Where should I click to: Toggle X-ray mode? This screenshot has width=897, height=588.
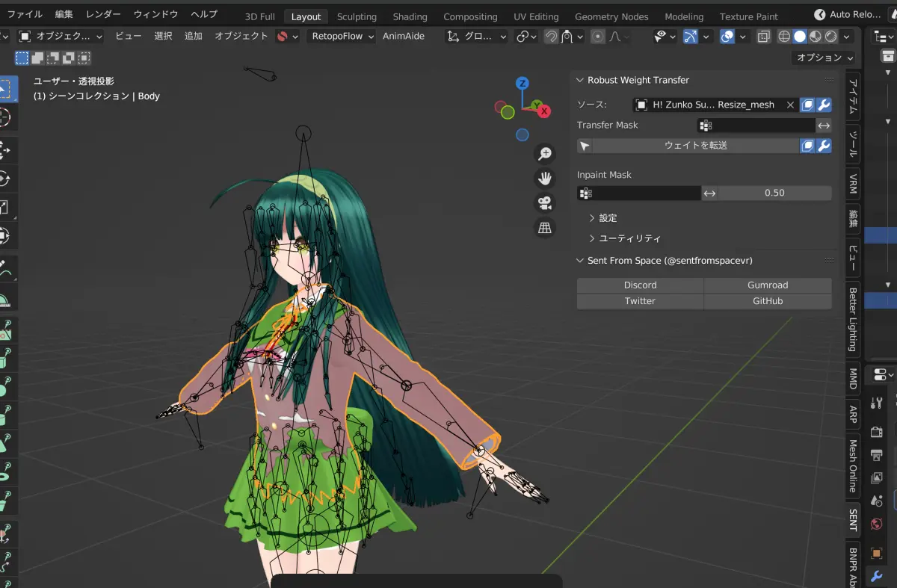tap(763, 36)
